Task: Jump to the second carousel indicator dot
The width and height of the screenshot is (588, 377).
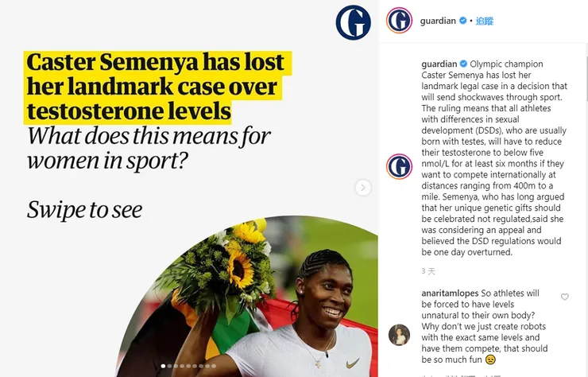Action: [x=171, y=367]
